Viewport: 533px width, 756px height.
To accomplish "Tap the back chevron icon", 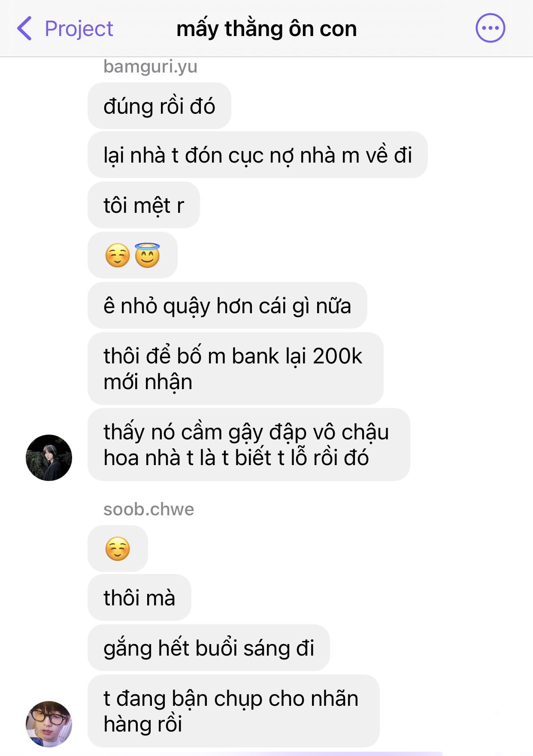I will 24,28.
